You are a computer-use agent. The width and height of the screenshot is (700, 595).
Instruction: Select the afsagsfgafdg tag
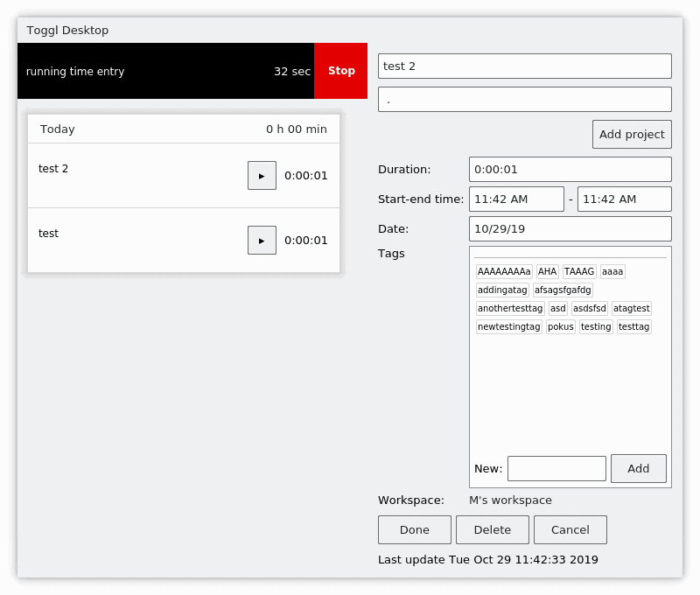563,290
